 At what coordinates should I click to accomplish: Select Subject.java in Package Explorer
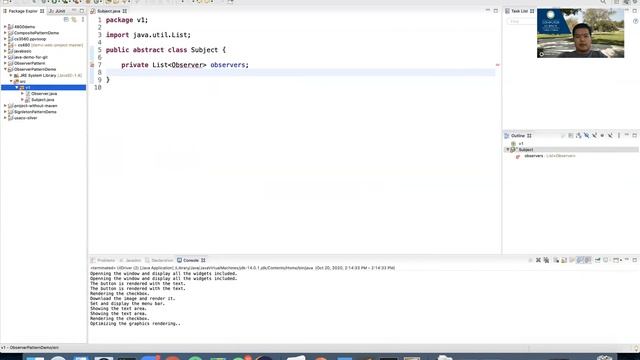pos(42,100)
